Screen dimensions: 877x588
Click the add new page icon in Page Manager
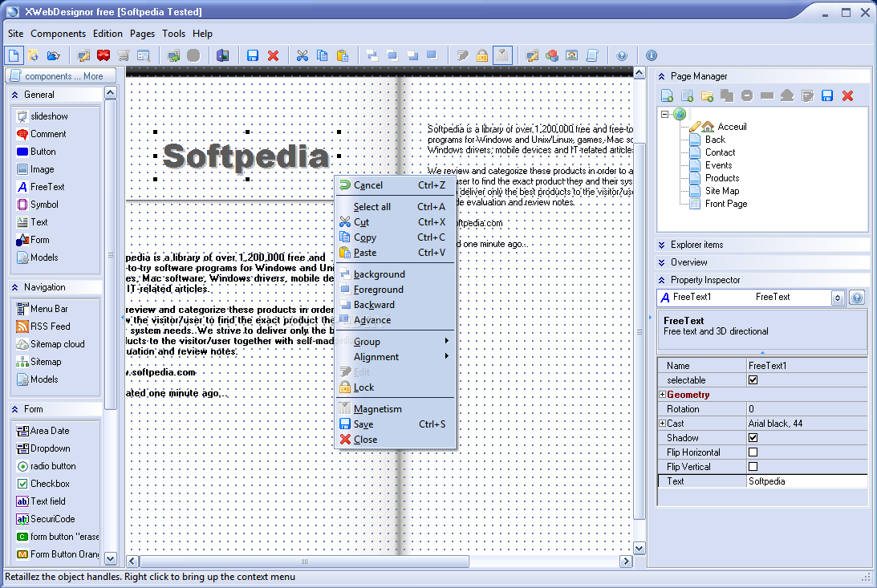pos(667,95)
